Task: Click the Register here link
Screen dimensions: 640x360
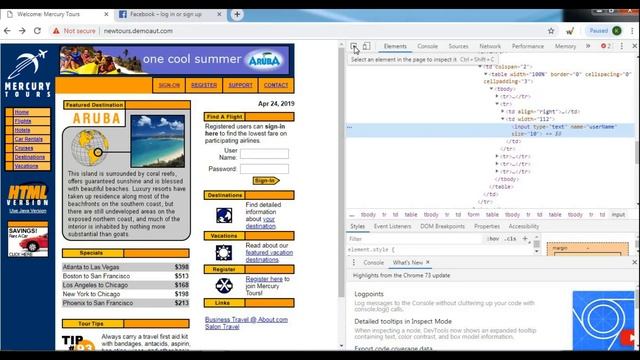Action: (264, 279)
